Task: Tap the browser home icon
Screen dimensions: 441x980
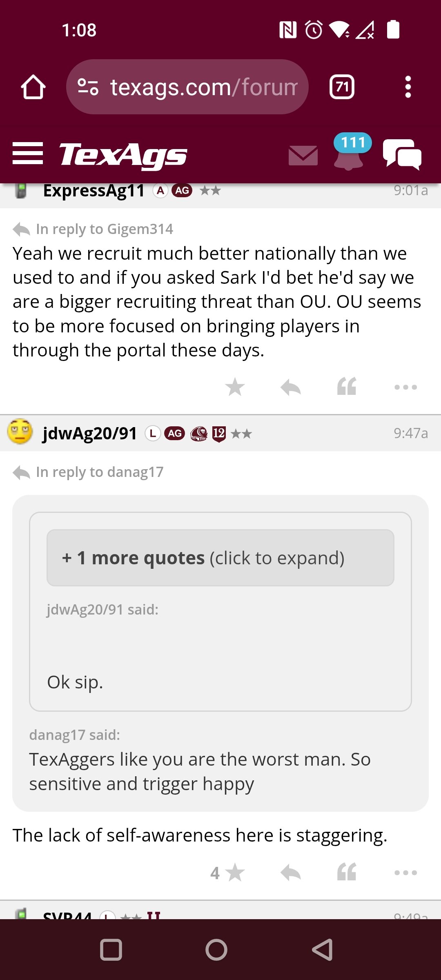Action: click(x=33, y=87)
